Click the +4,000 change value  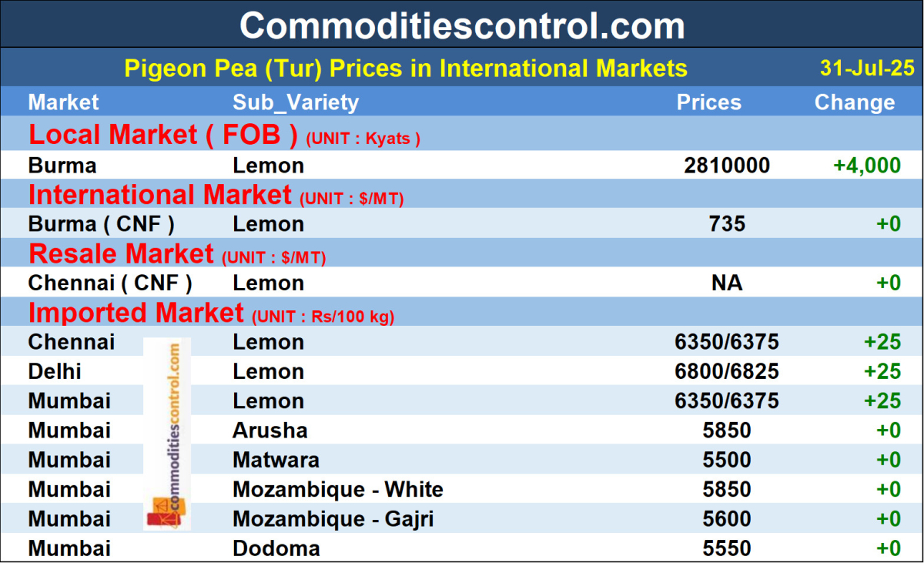tap(866, 166)
